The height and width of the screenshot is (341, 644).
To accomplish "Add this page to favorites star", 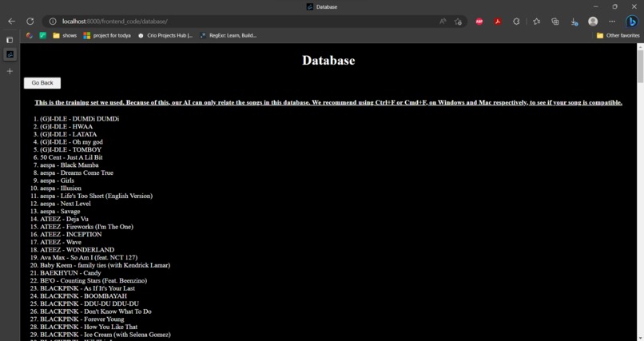I will [x=458, y=22].
